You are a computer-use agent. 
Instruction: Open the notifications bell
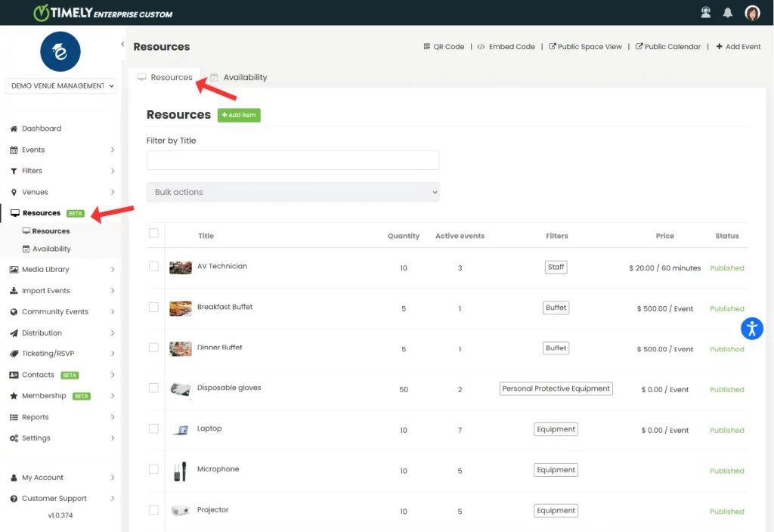tap(728, 12)
